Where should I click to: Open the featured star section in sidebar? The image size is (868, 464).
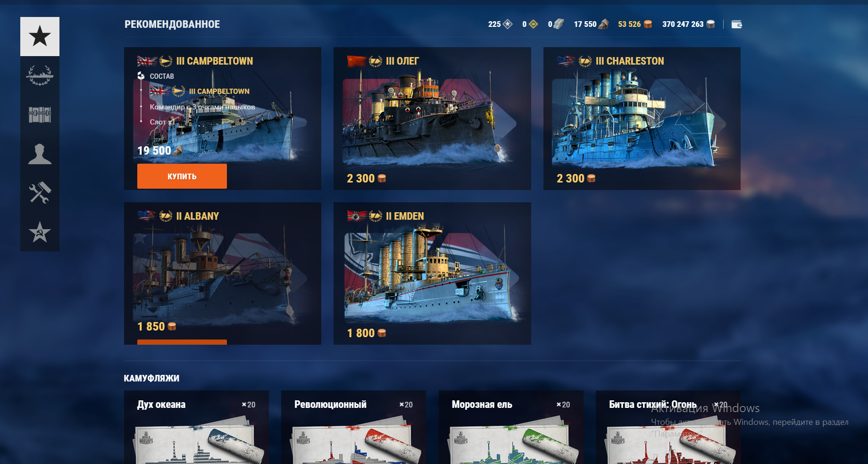pos(40,36)
